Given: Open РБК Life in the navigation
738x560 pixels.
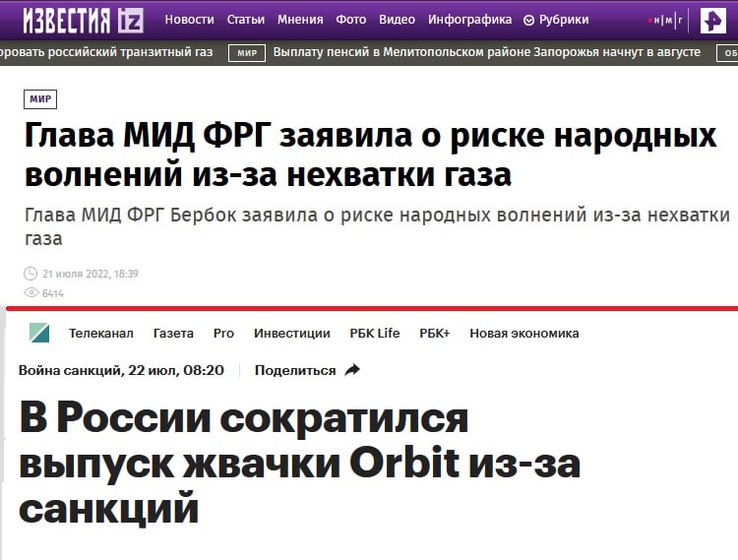Looking at the screenshot, I should pyautogui.click(x=375, y=334).
